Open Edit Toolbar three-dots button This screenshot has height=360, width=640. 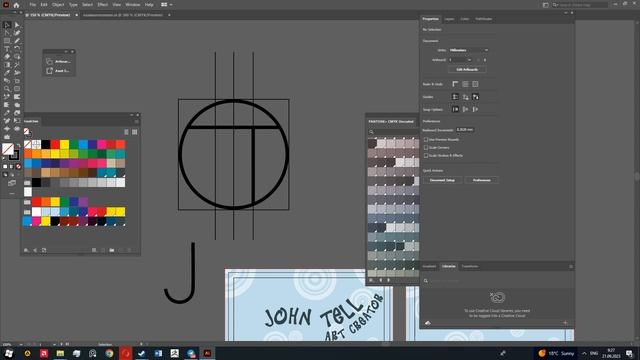click(12, 193)
